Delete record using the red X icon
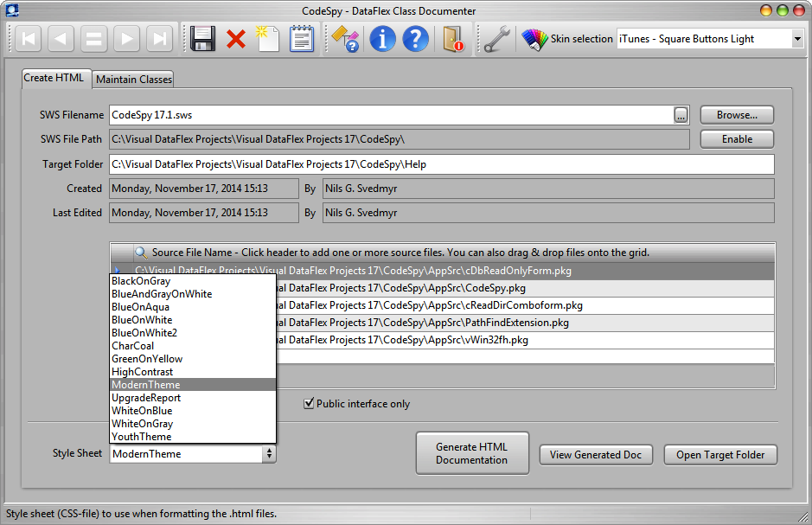The height and width of the screenshot is (525, 812). tap(236, 39)
